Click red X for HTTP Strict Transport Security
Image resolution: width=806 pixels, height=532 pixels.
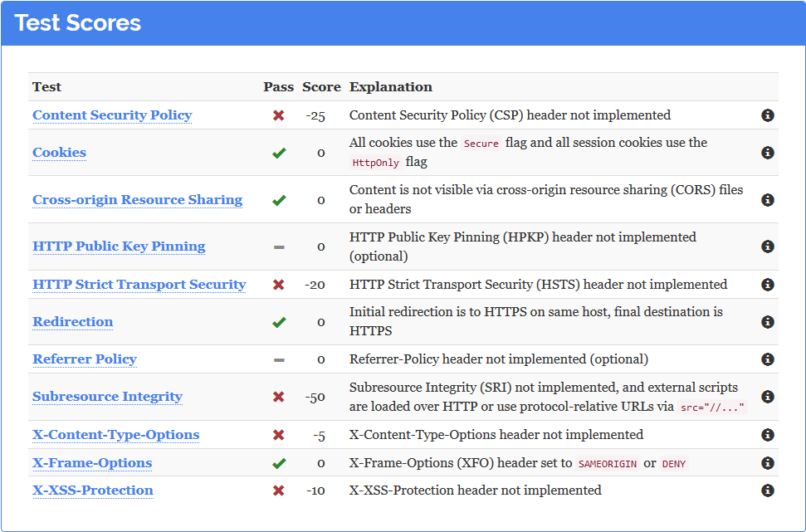(279, 284)
